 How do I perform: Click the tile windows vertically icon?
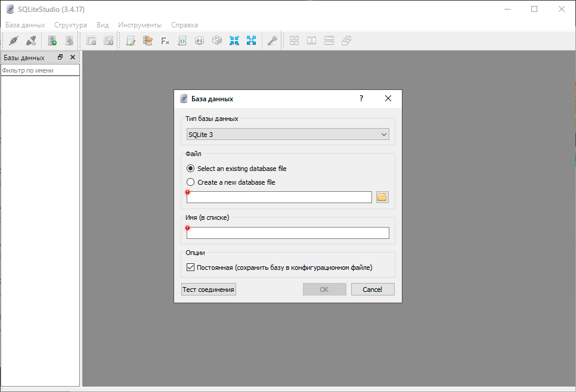click(x=311, y=41)
